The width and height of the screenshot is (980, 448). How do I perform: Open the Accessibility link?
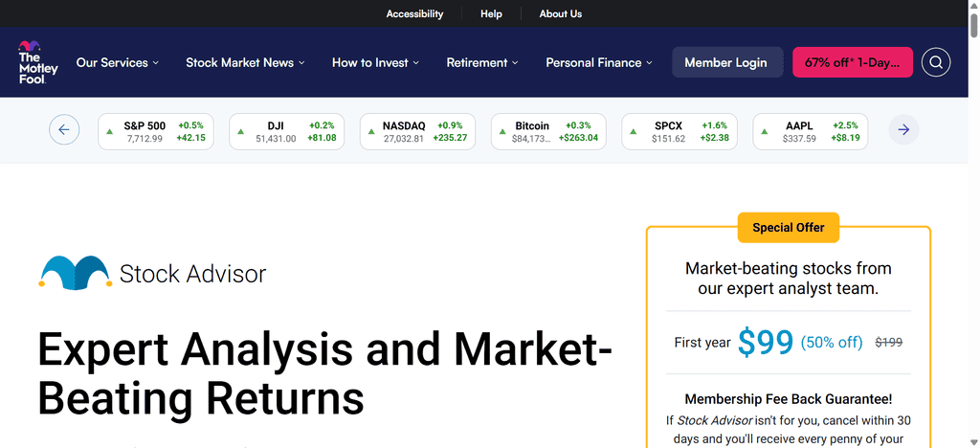click(x=414, y=13)
